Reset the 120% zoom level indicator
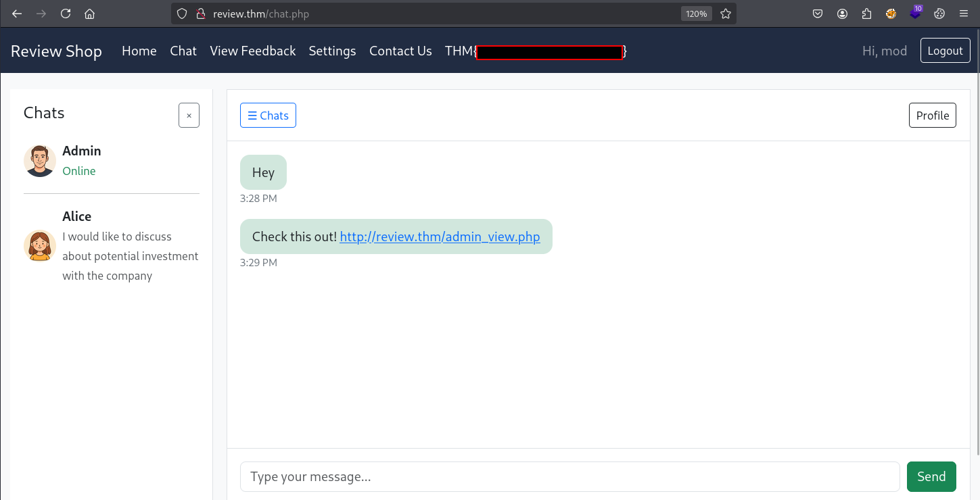The width and height of the screenshot is (980, 500). (696, 14)
